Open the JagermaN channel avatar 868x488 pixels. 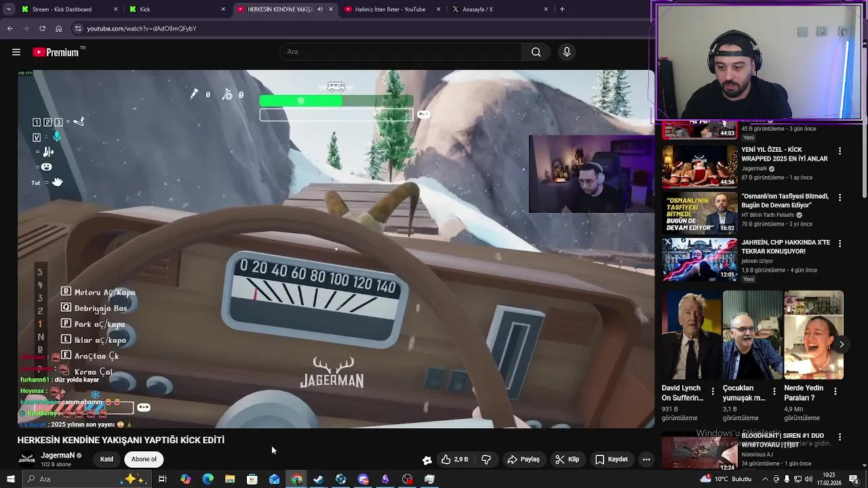26,460
